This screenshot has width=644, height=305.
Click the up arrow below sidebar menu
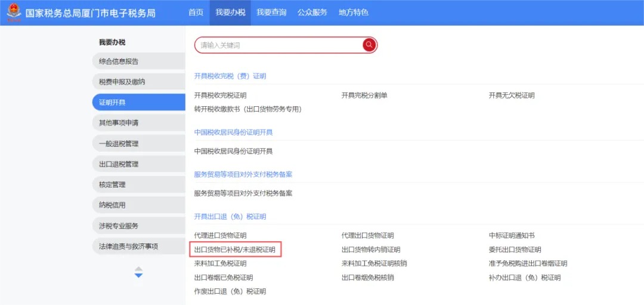[x=139, y=269]
